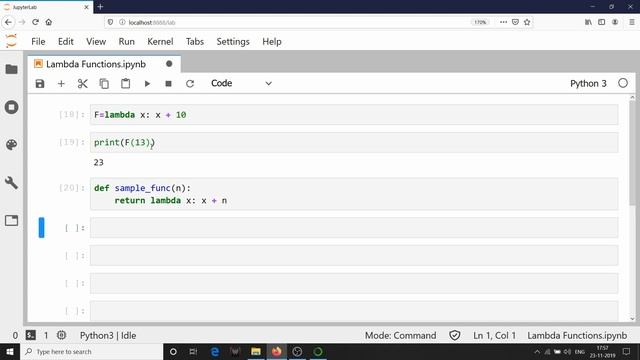Interrupt the kernel with stop icon

pos(168,84)
